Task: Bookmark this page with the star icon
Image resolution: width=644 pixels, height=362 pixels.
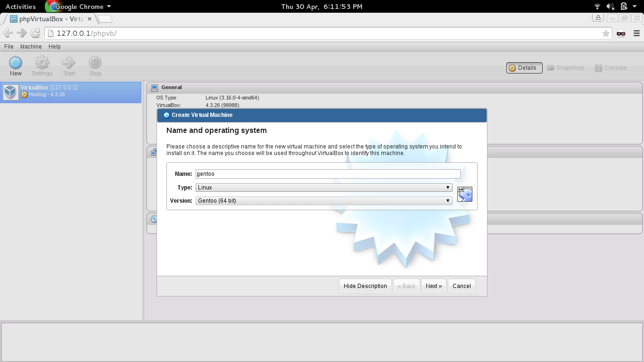Action: click(x=606, y=33)
